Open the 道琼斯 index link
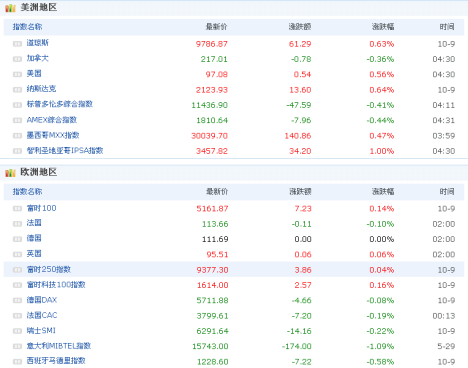 tap(38, 43)
